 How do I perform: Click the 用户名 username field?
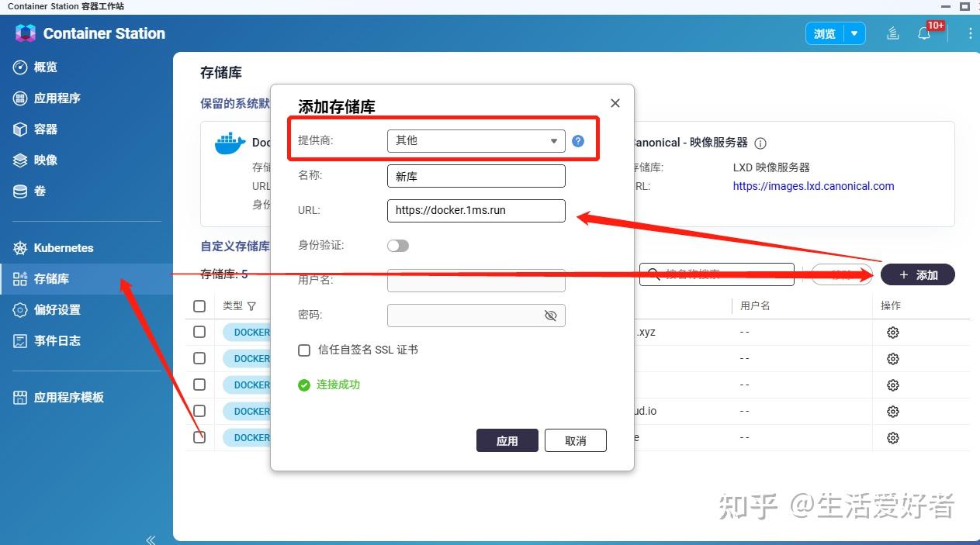[476, 281]
